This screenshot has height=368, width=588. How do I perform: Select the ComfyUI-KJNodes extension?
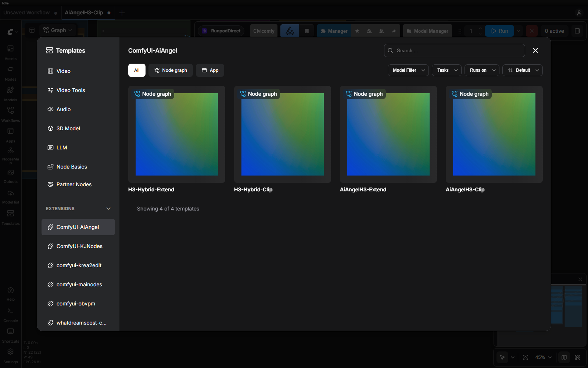point(78,246)
